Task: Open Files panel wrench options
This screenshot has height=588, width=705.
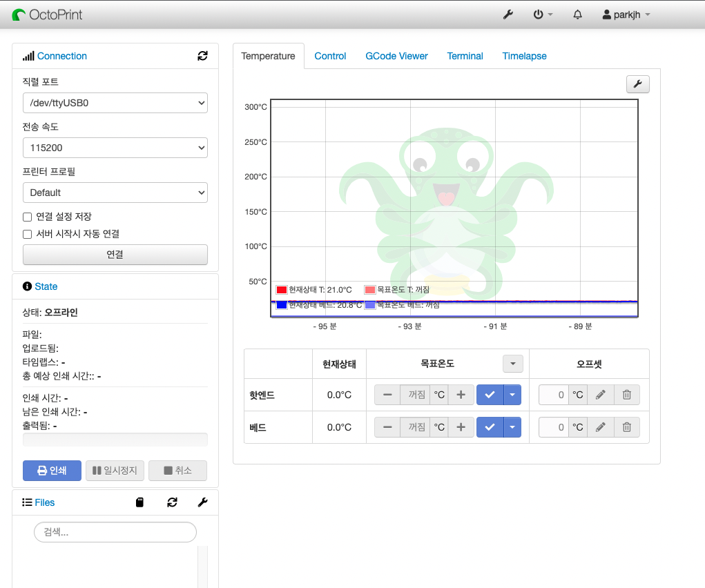Action: pyautogui.click(x=203, y=502)
